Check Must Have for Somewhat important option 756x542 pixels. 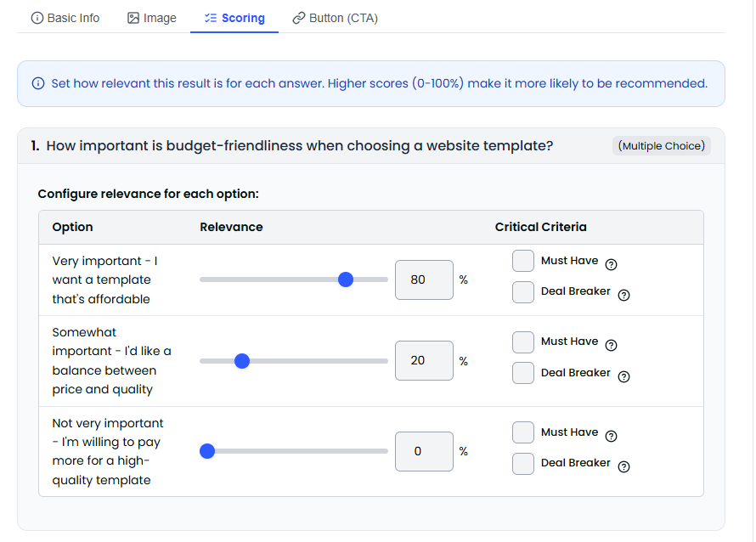click(523, 342)
